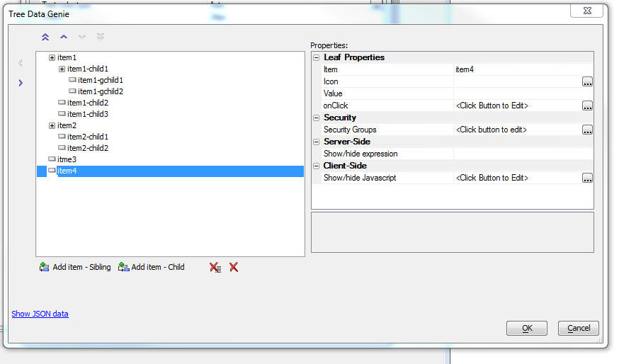This screenshot has width=619, height=364.
Task: Move item to top with double-up arrow
Action: click(45, 37)
